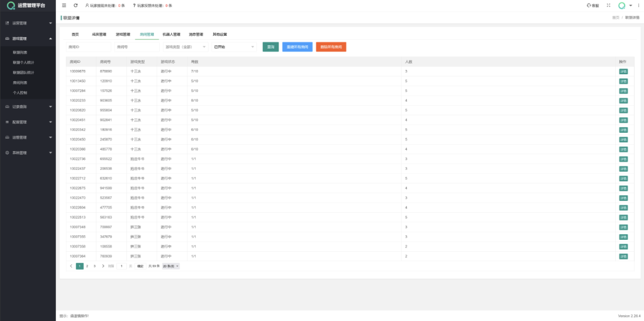Open the 游戏类型 (全部) dropdown
The image size is (644, 321).
click(186, 47)
